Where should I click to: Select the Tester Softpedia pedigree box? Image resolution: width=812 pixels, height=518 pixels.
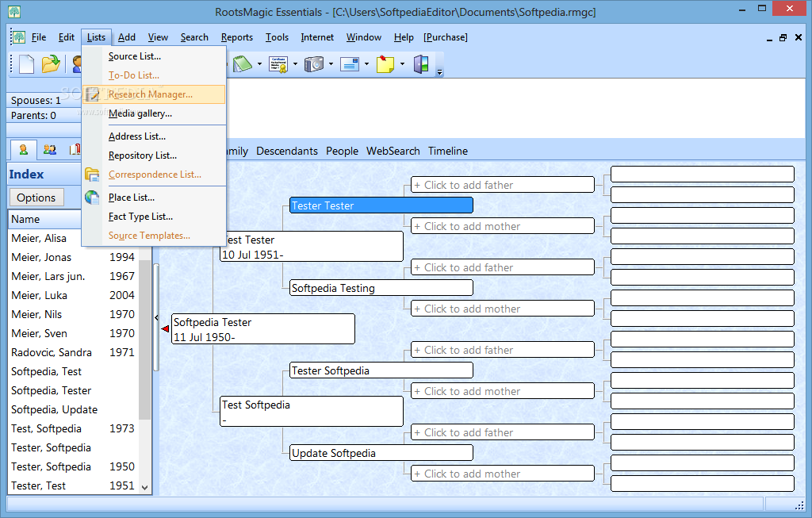(381, 371)
